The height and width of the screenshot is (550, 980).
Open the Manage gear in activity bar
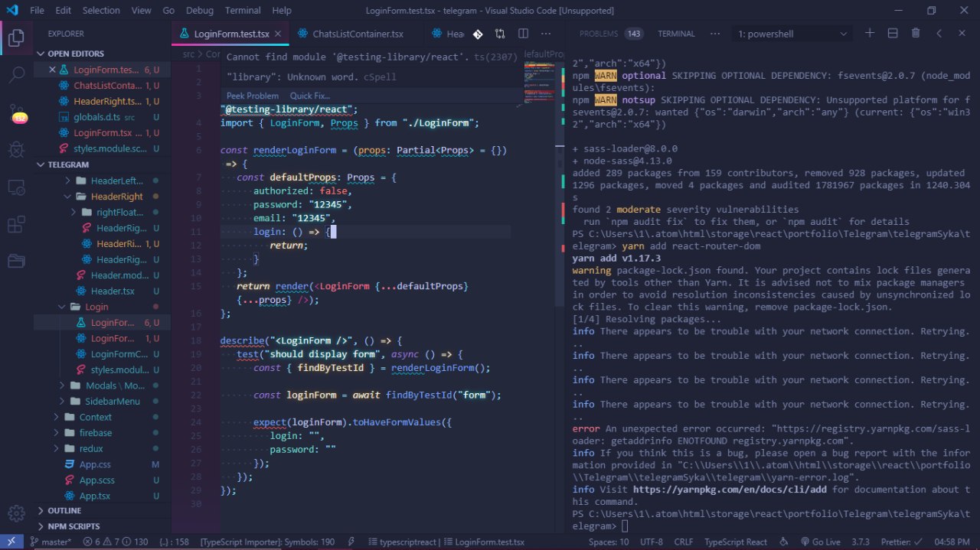[16, 513]
